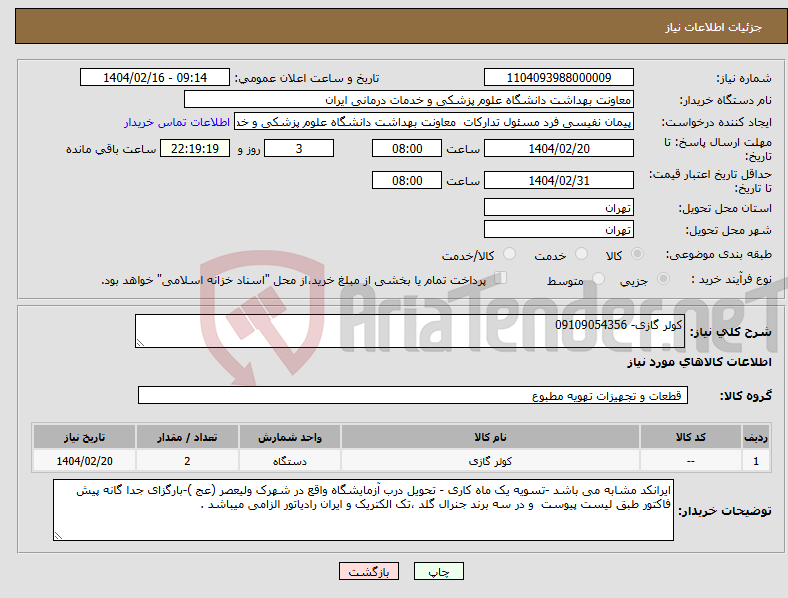Click the ردیف column header
788x598 pixels.
tap(756, 437)
